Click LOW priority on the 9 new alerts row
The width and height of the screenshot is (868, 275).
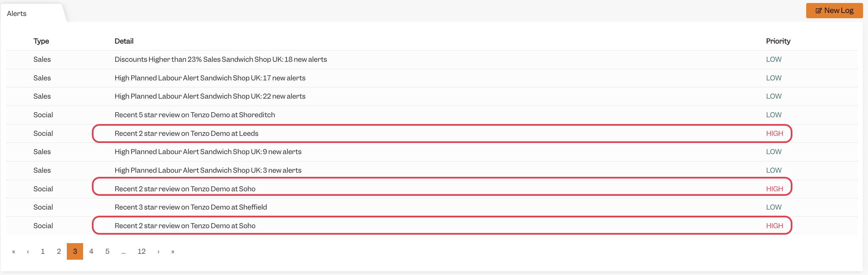[774, 152]
